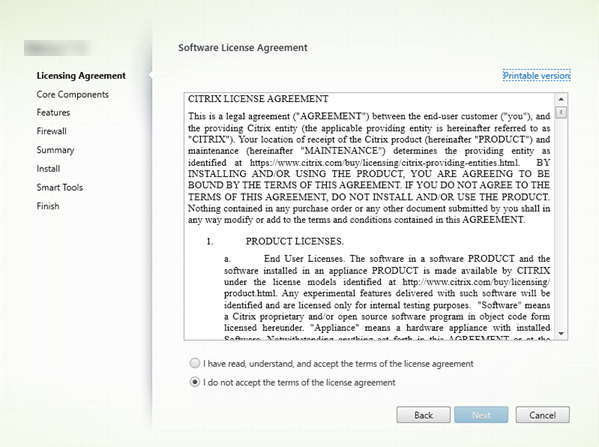
Task: Select Smart Tools step in sidebar
Action: [x=60, y=187]
